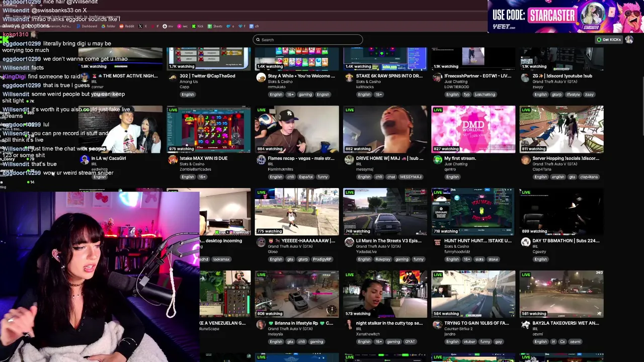Open the Dashboard bookmark
Screen dimensions: 644x362
click(x=87, y=26)
